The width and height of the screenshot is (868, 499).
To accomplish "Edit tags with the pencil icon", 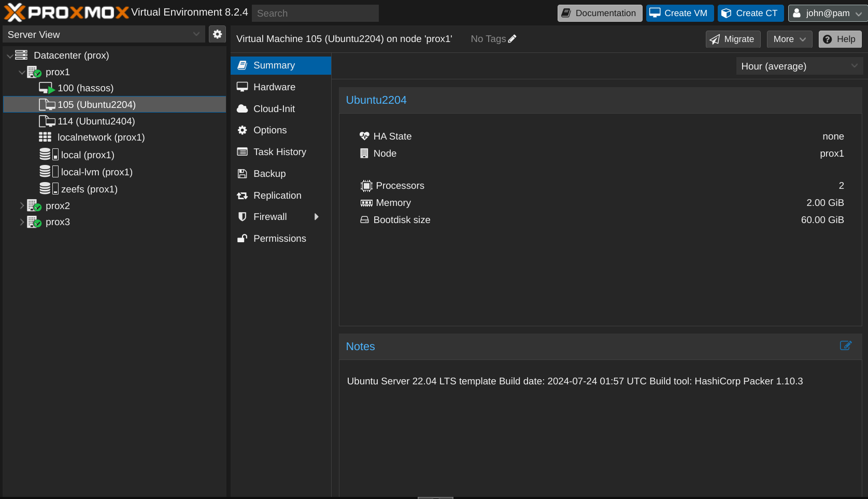I will [512, 39].
